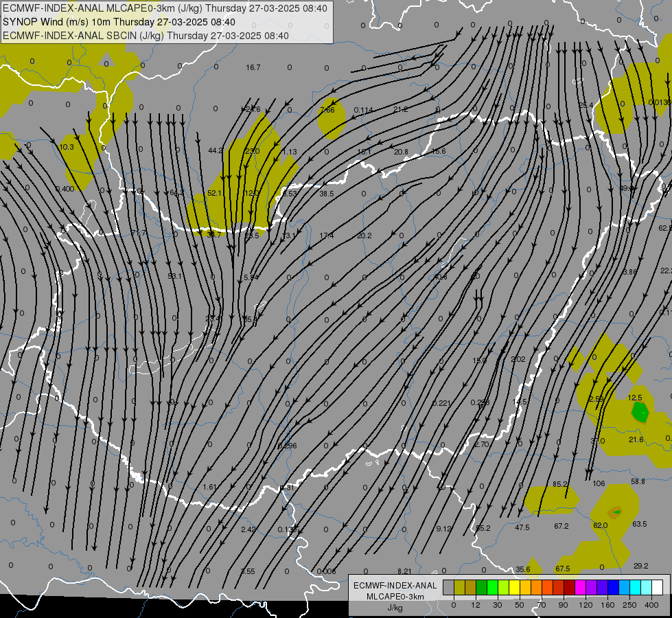Click the map value 7.66
This screenshot has height=618, width=672.
(x=327, y=110)
